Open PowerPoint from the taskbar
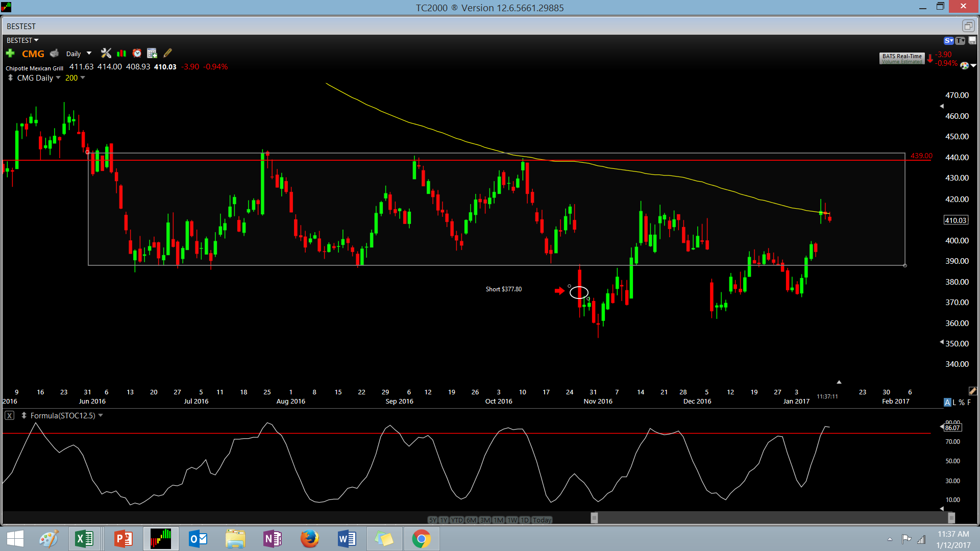 pos(123,539)
